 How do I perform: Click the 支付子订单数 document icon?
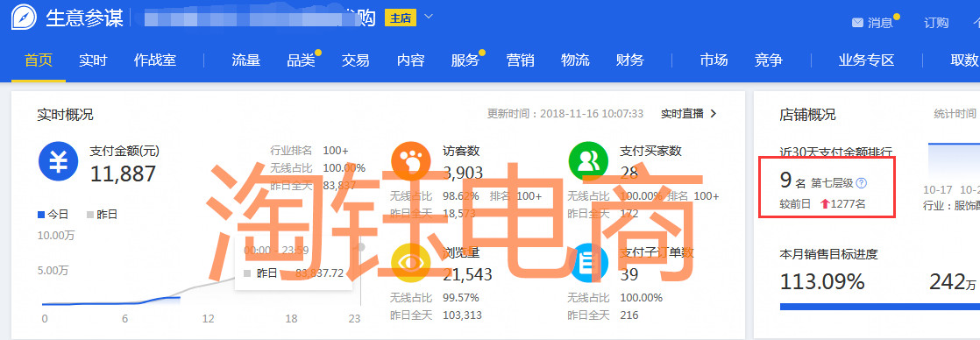click(588, 263)
